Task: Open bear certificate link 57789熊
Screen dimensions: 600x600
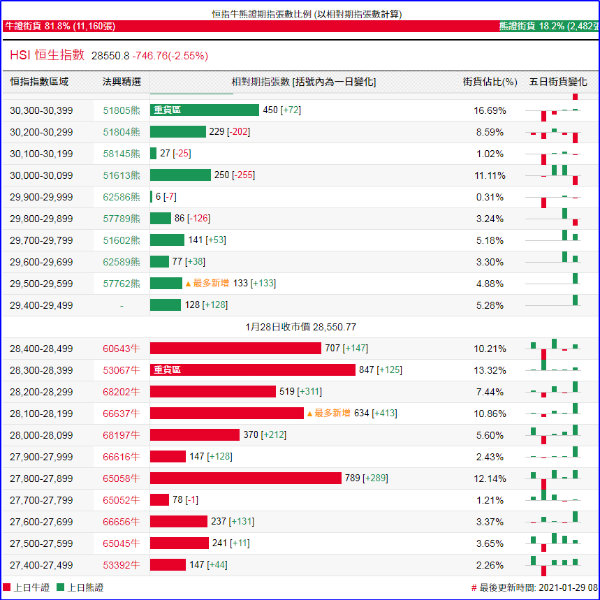Action: coord(122,219)
